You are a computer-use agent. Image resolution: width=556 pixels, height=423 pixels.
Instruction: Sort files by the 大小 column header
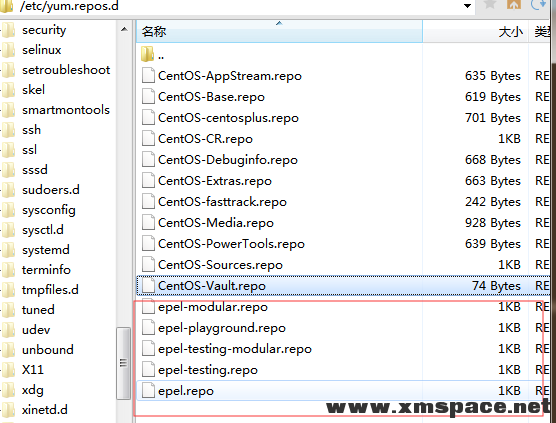476,32
